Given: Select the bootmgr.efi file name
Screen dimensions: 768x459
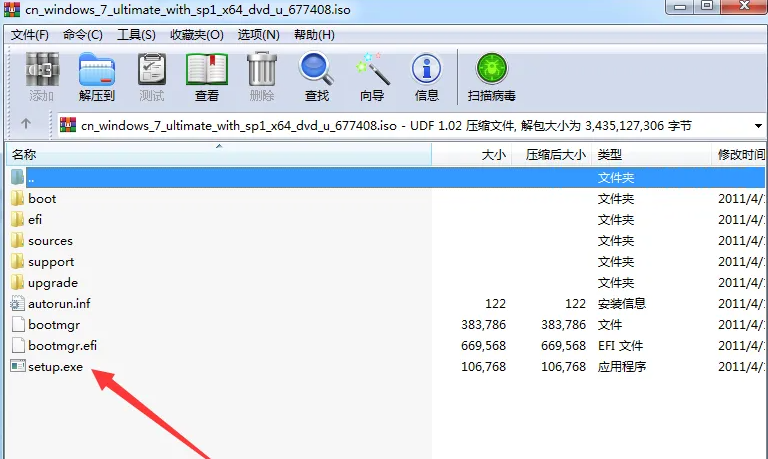Looking at the screenshot, I should (x=62, y=346).
